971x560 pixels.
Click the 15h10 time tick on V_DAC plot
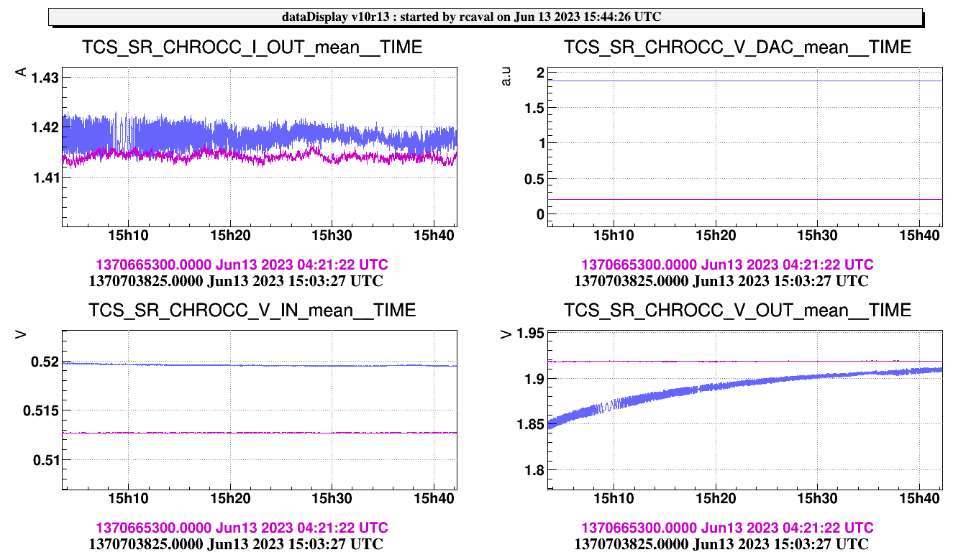[614, 234]
